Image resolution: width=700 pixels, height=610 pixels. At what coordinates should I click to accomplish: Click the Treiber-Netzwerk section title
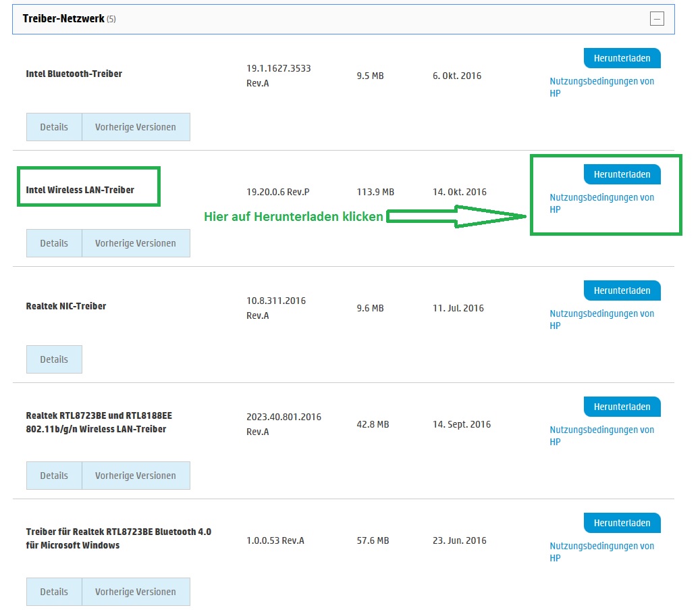click(x=63, y=19)
